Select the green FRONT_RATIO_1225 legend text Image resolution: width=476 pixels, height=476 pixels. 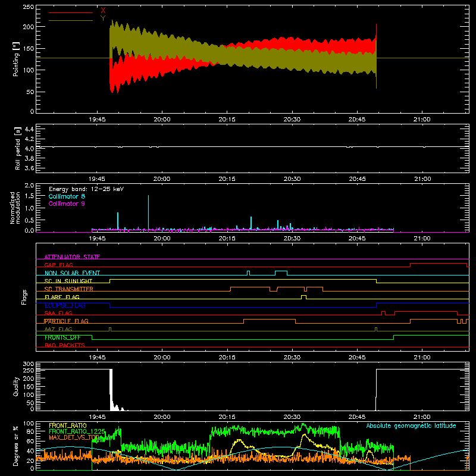(x=77, y=431)
